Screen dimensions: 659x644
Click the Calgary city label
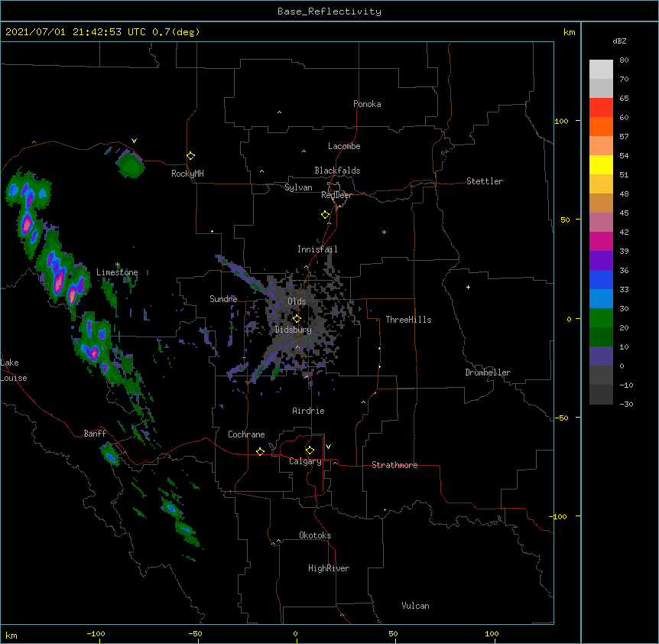pyautogui.click(x=305, y=461)
